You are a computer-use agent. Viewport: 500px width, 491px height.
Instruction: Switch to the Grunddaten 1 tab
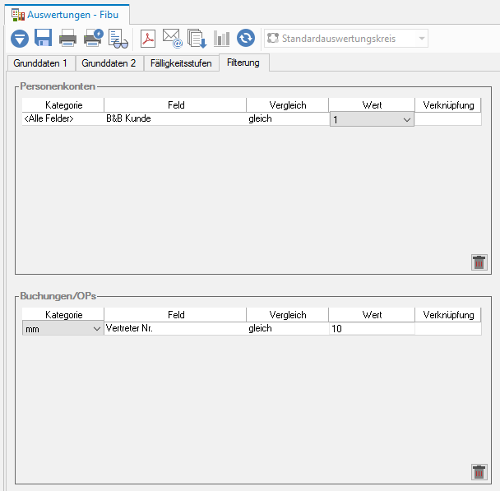[x=40, y=63]
